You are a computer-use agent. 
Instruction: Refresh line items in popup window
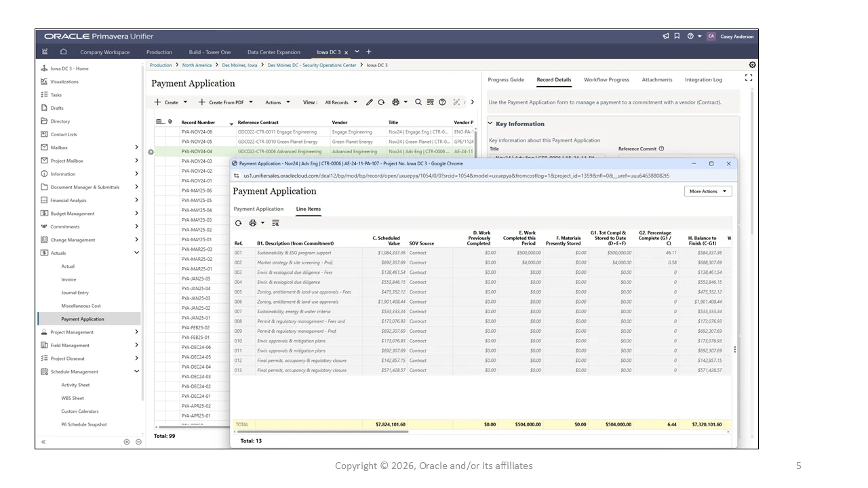(238, 223)
